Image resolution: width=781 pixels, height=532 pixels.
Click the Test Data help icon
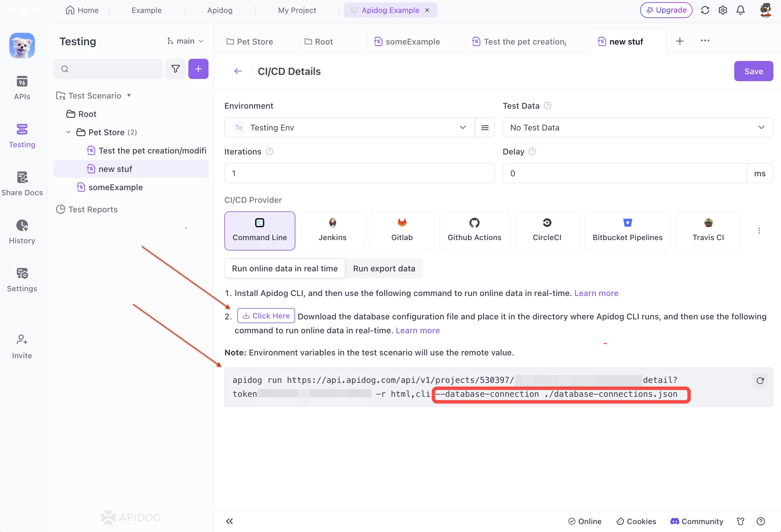(548, 106)
